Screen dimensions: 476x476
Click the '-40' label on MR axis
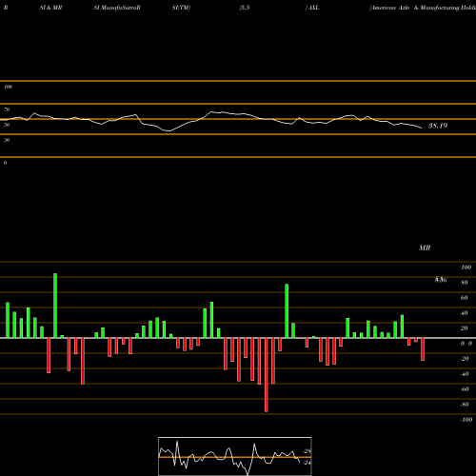coord(465,374)
